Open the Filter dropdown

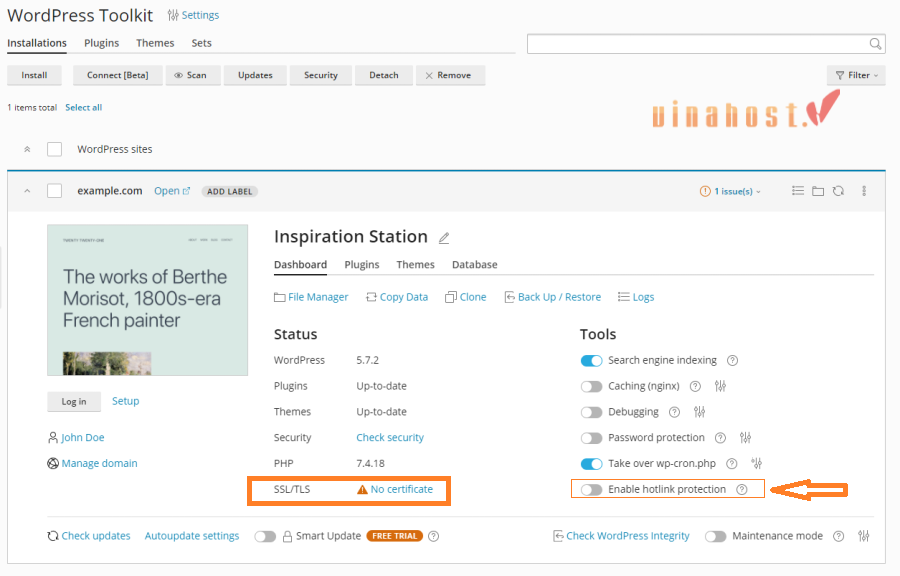[856, 75]
